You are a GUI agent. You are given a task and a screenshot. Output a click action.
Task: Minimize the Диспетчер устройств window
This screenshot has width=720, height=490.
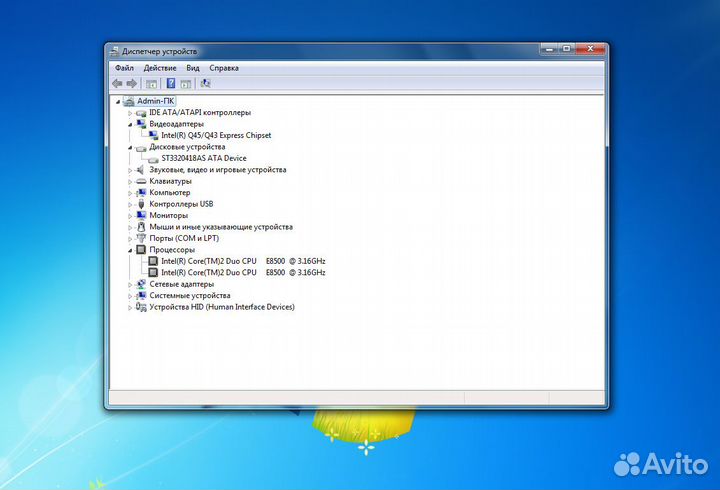pos(550,49)
